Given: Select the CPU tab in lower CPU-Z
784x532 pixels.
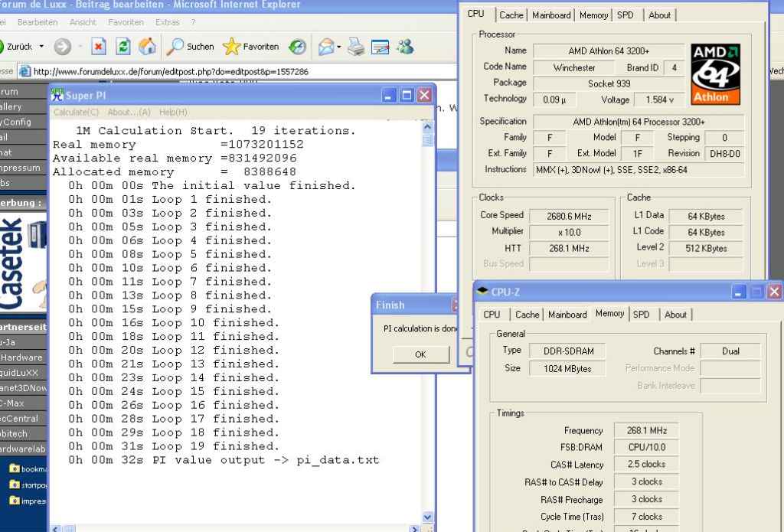Looking at the screenshot, I should click(492, 315).
